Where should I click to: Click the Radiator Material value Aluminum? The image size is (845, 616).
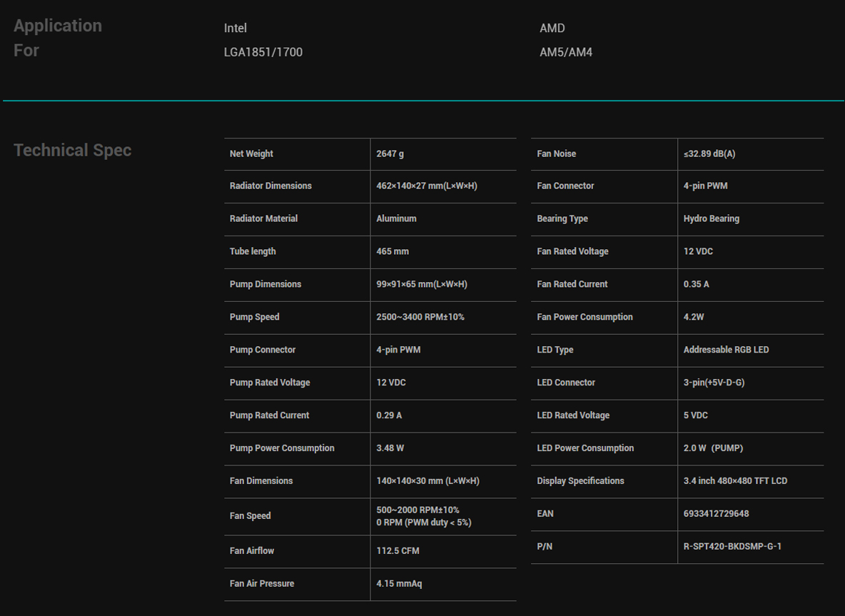click(x=396, y=219)
